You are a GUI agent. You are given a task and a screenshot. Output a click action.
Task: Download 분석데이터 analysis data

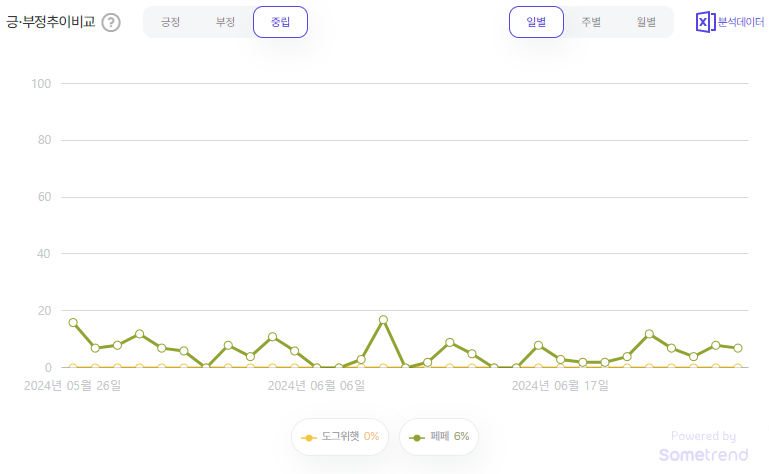tap(741, 22)
